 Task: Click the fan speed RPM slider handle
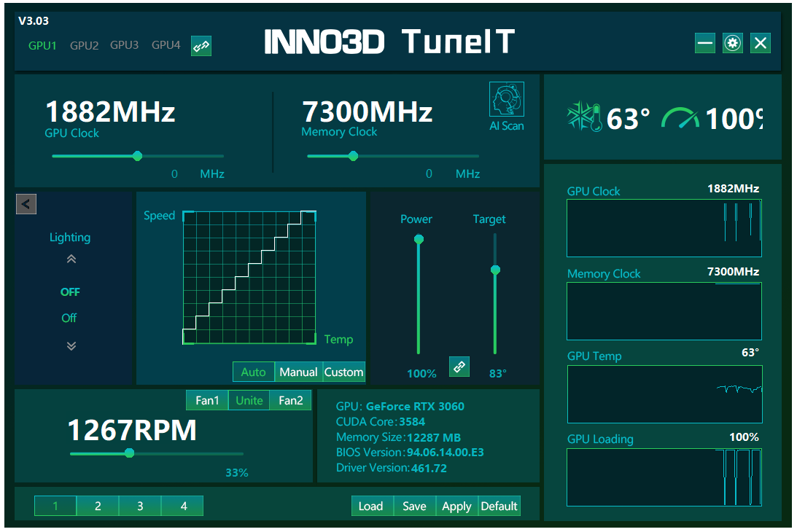click(x=130, y=453)
